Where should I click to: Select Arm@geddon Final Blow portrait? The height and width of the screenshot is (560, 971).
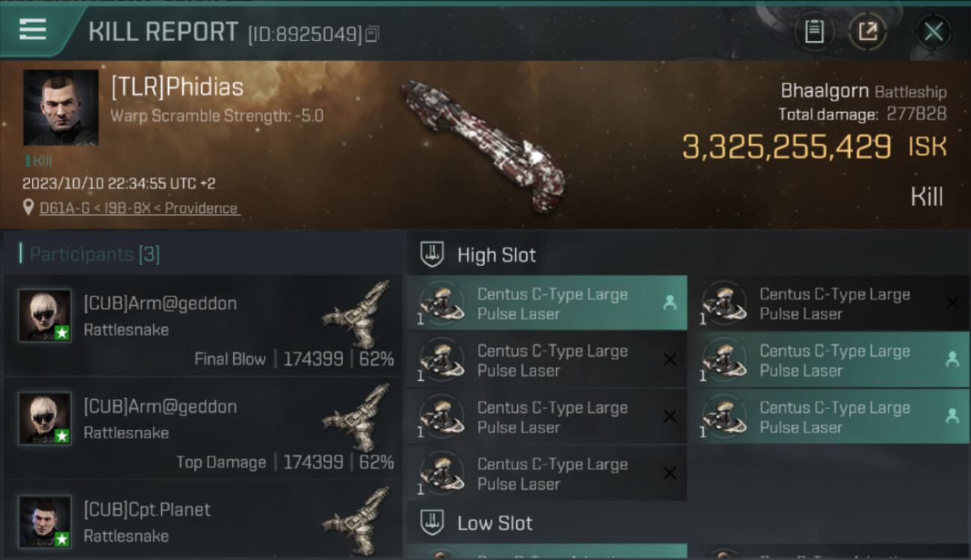(x=45, y=315)
